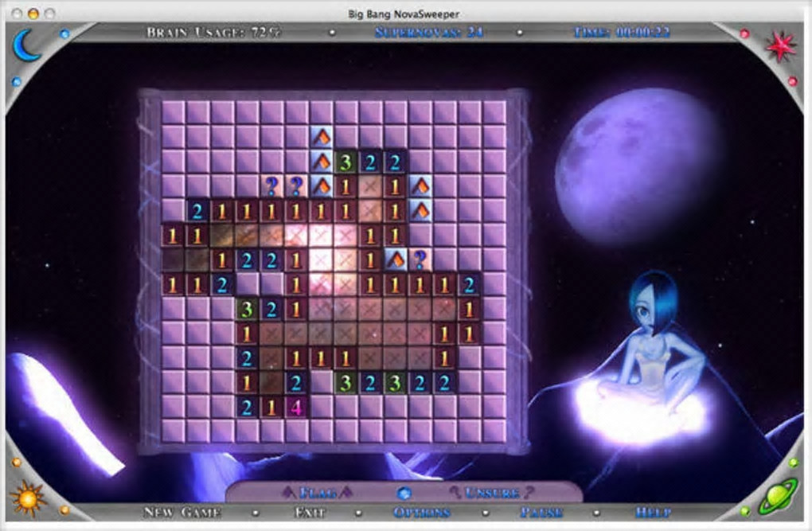Click the leftmost of the two adjacent question marks
Image resolution: width=812 pixels, height=531 pixels.
(271, 186)
